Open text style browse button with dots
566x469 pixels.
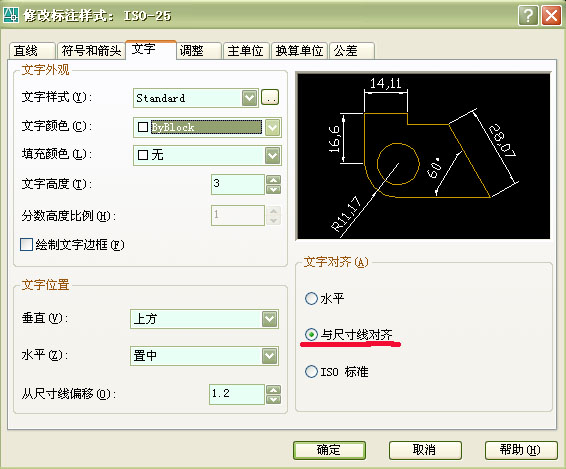tap(270, 97)
